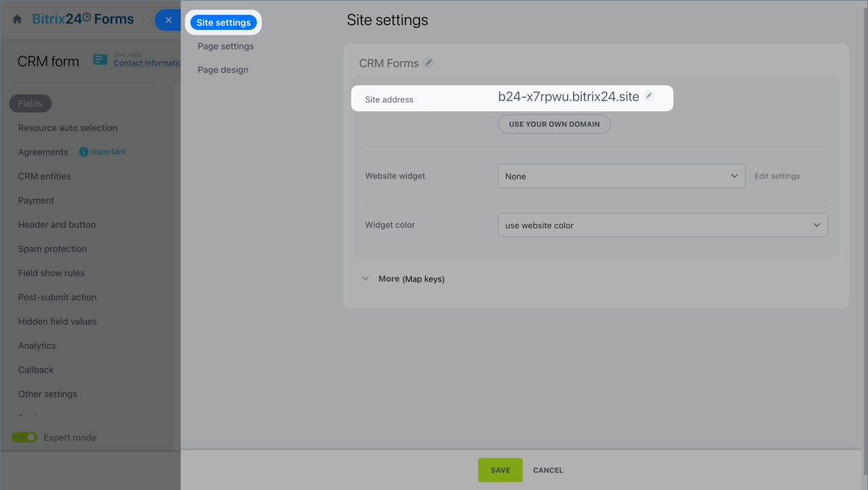
Task: Click the edit pencil next to site address
Action: click(x=649, y=96)
